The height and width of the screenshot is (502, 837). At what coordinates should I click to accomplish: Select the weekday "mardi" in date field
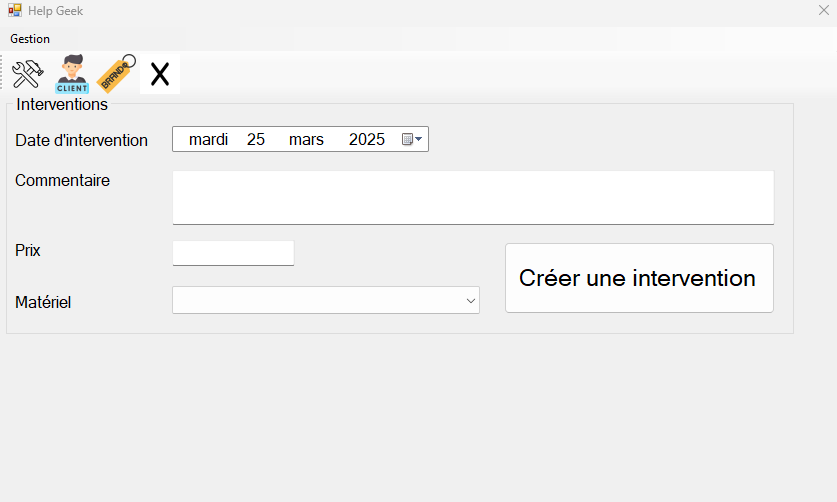tap(208, 140)
